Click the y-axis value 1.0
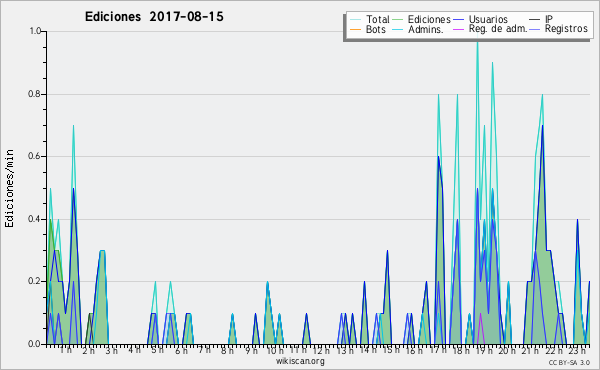 [x=36, y=31]
